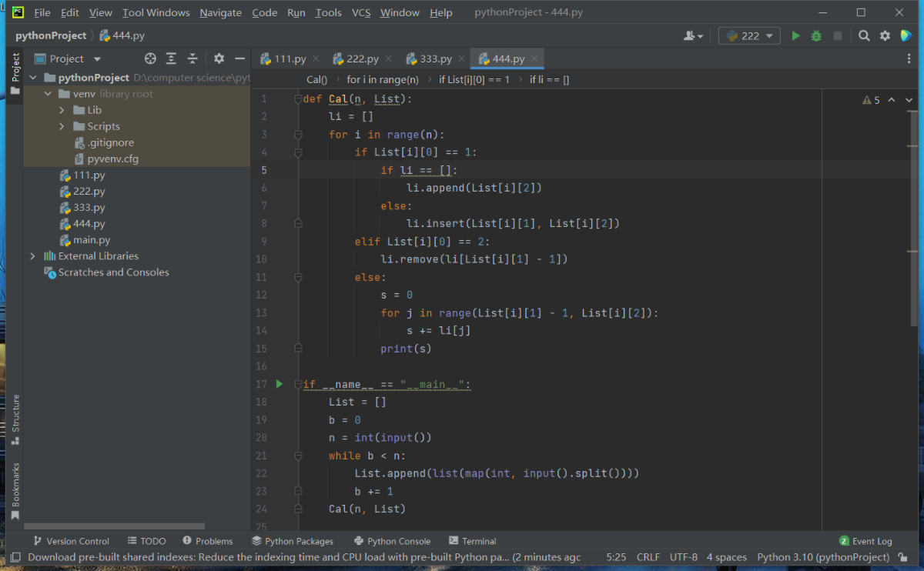924x571 pixels.
Task: Collapse all items in Project panel
Action: pyautogui.click(x=192, y=59)
